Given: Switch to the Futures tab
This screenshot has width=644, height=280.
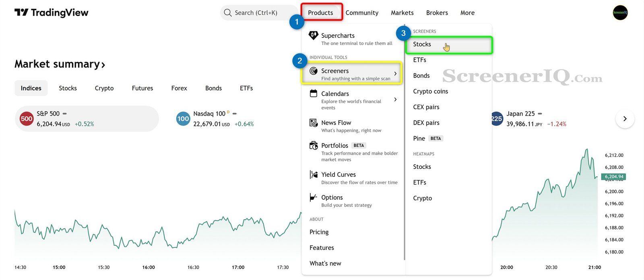Looking at the screenshot, I should point(142,88).
